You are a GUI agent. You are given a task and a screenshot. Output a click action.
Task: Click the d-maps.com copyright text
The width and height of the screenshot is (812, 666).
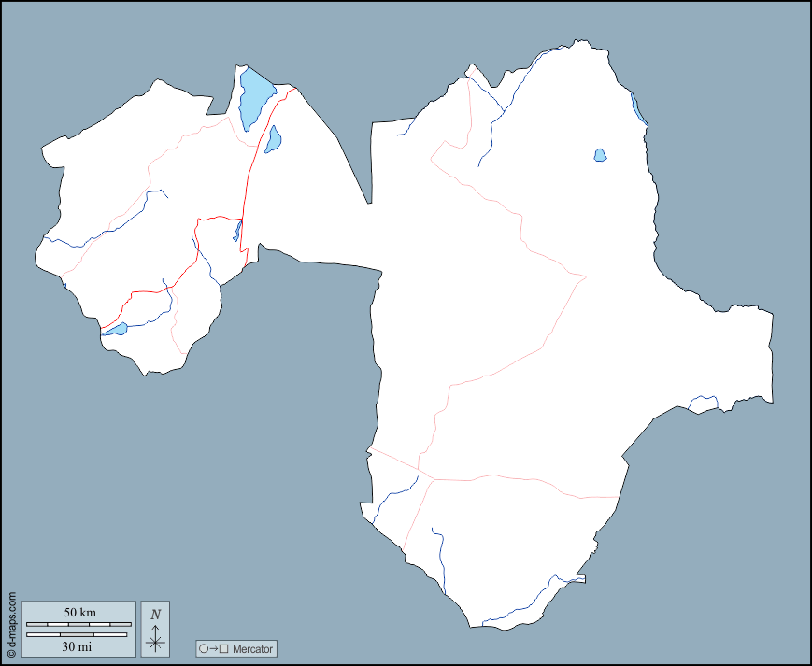tap(10, 624)
